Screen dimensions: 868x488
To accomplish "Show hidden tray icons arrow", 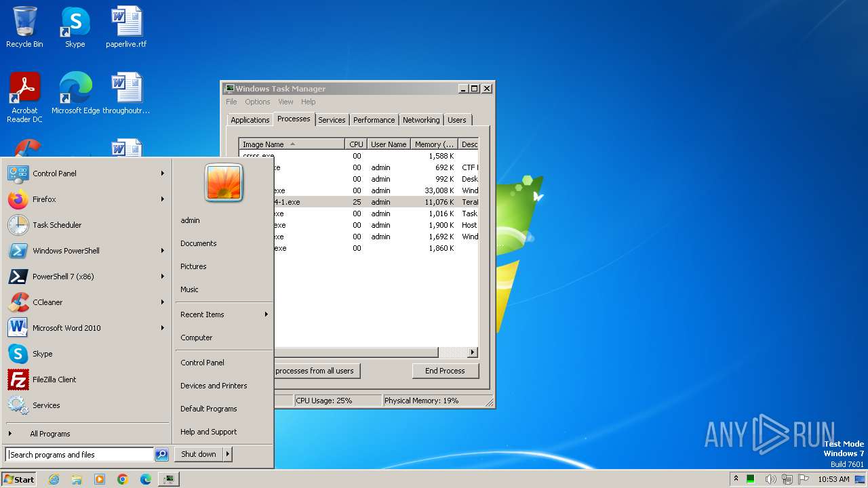I will click(x=735, y=479).
